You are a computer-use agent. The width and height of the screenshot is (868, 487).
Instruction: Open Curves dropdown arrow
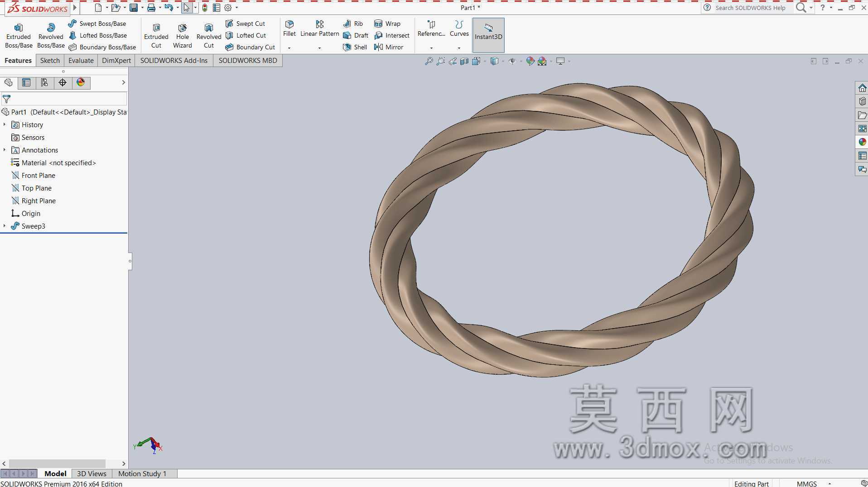459,48
